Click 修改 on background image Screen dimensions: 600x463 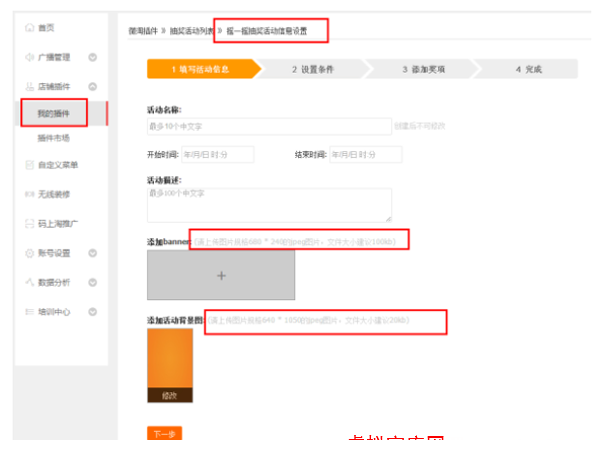pyautogui.click(x=170, y=395)
